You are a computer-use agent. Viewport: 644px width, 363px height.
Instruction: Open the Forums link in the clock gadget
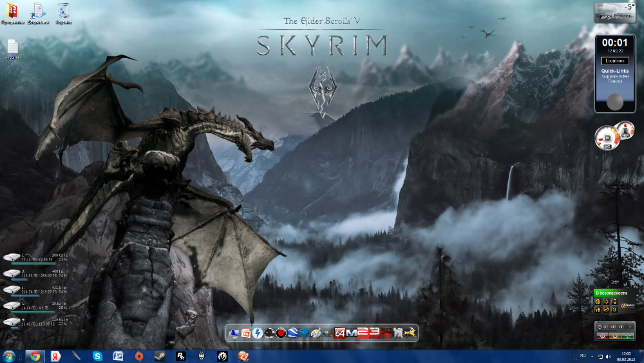pyautogui.click(x=615, y=81)
